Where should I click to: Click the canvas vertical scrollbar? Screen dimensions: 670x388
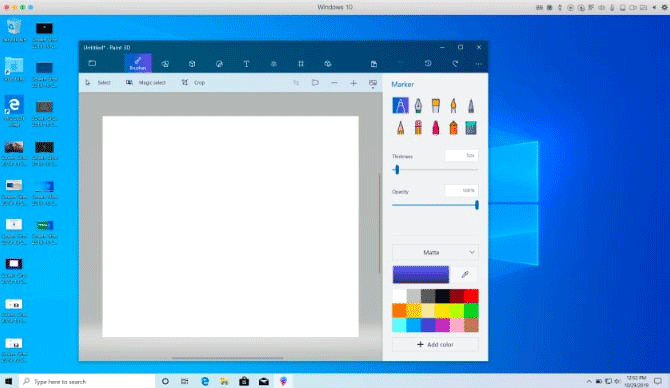tap(379, 222)
